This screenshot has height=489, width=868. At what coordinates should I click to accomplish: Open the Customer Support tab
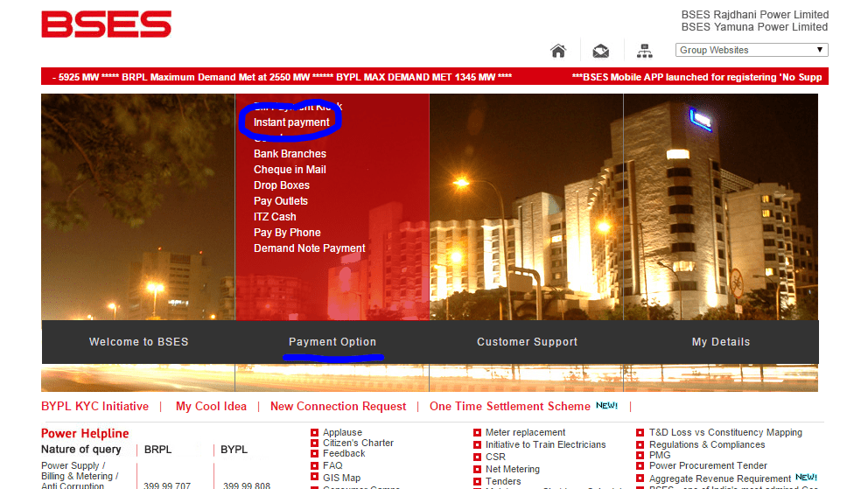(527, 342)
